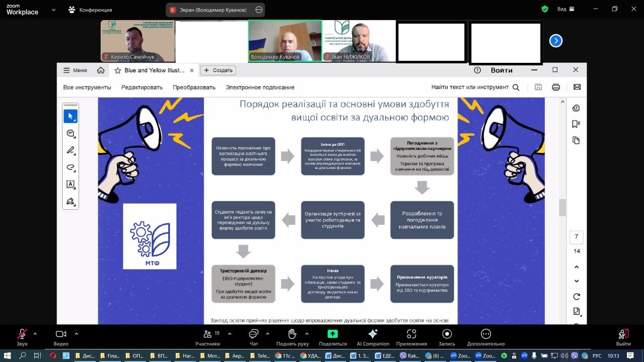Click the email envelope icon
This screenshot has width=644, height=362.
coord(577,87)
